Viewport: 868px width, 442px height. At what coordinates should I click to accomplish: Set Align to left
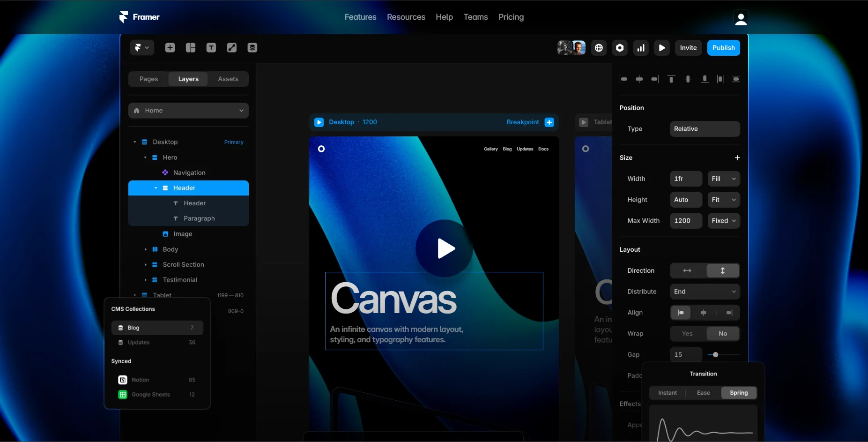pyautogui.click(x=681, y=313)
